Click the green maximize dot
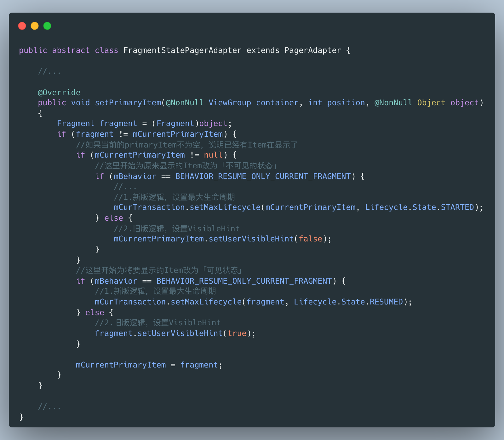 click(47, 26)
